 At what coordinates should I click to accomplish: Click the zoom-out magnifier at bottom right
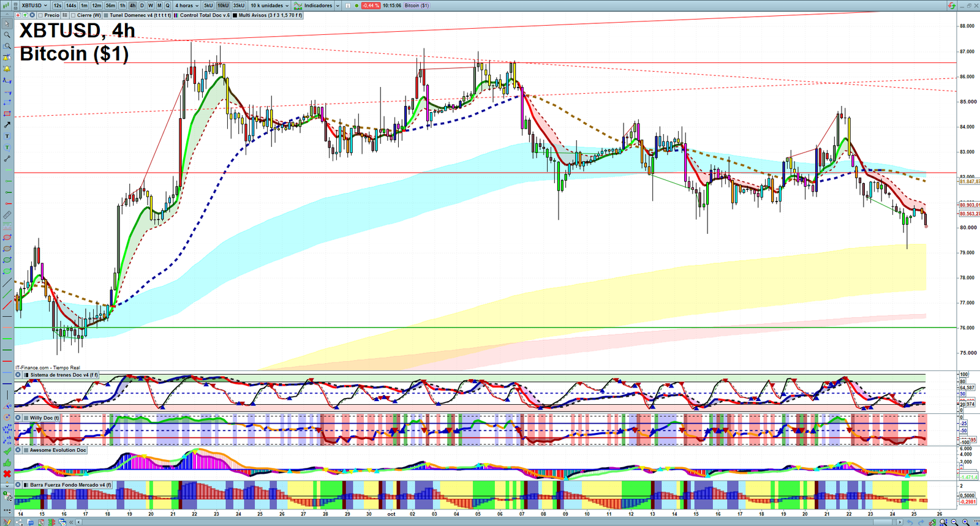pos(954,522)
